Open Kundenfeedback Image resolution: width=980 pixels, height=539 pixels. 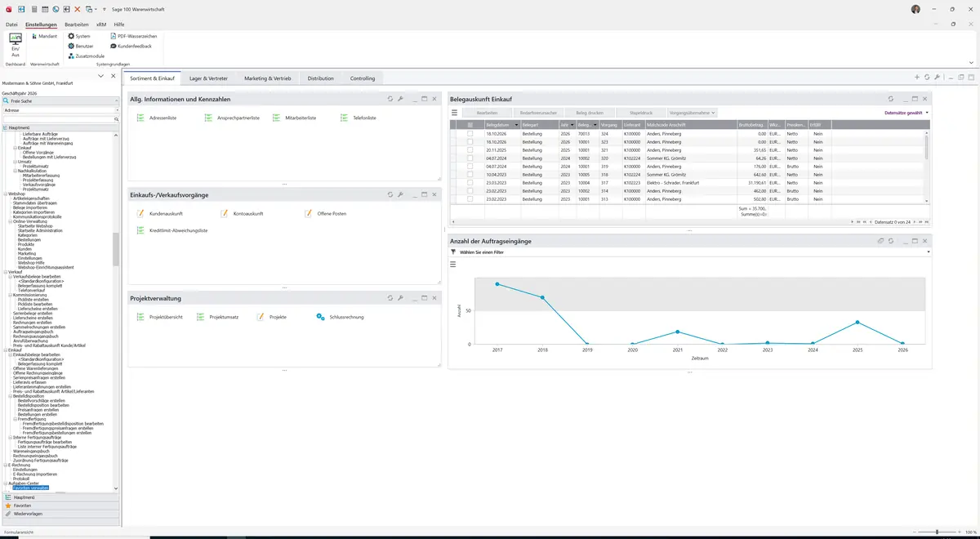(131, 47)
